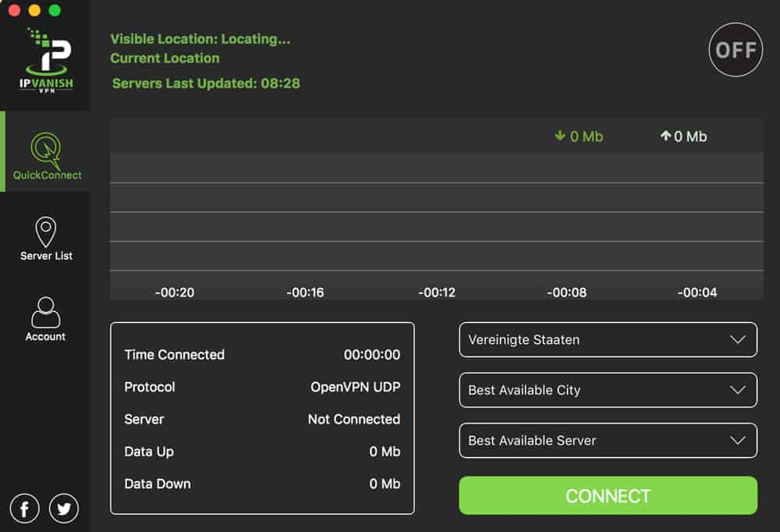780x532 pixels.
Task: Click the 'Data Up' label
Action: (x=149, y=452)
